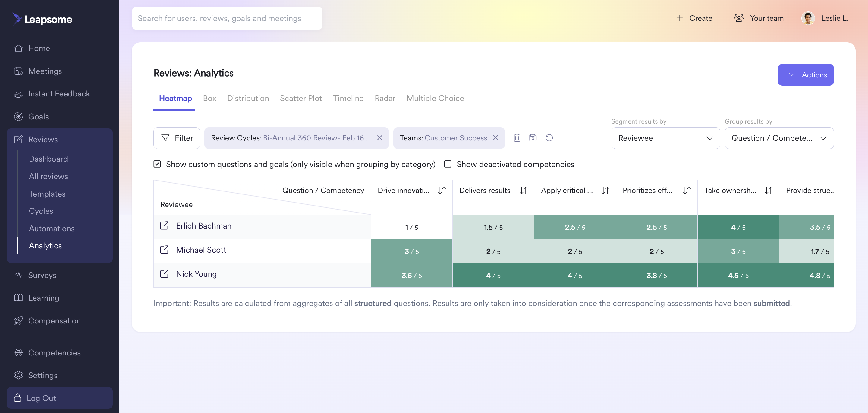Switch to the Scatter Plot tab
Image resolution: width=868 pixels, height=413 pixels.
pyautogui.click(x=301, y=99)
